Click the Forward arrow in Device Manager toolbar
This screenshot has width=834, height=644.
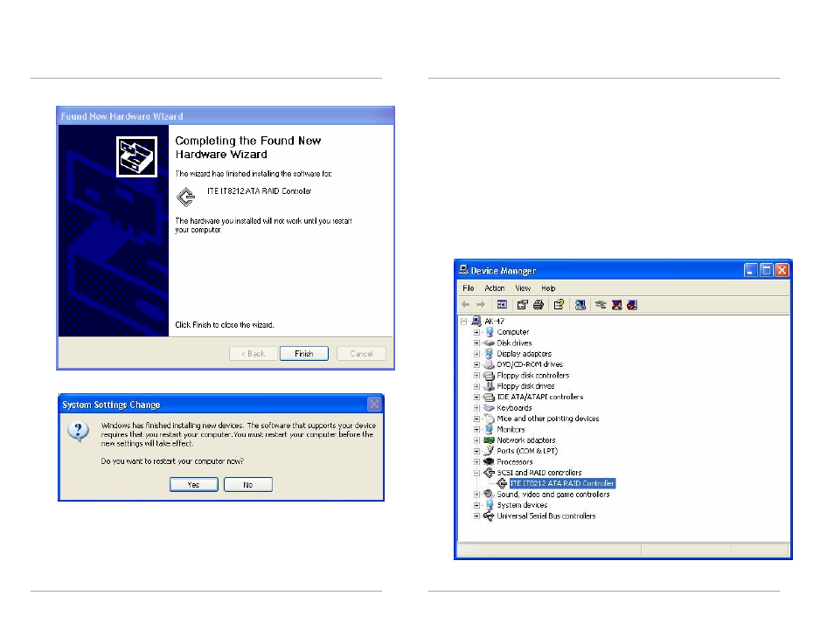pyautogui.click(x=481, y=305)
